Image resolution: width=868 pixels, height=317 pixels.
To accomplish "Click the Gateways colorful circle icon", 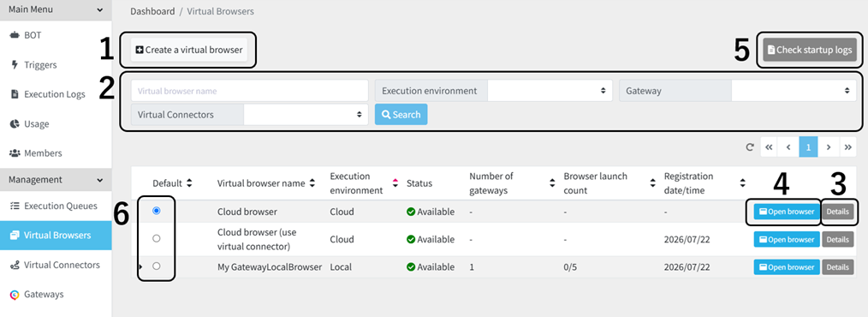I will click(15, 294).
